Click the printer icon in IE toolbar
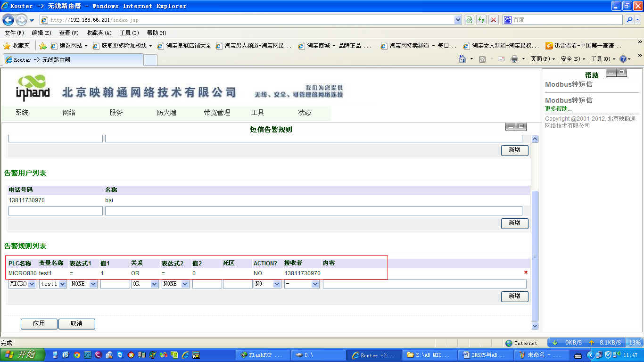The height and width of the screenshot is (362, 644). [x=514, y=59]
